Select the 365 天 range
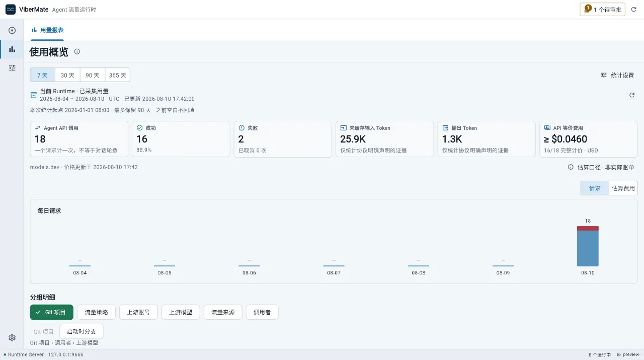The height and width of the screenshot is (360, 644). pos(118,75)
